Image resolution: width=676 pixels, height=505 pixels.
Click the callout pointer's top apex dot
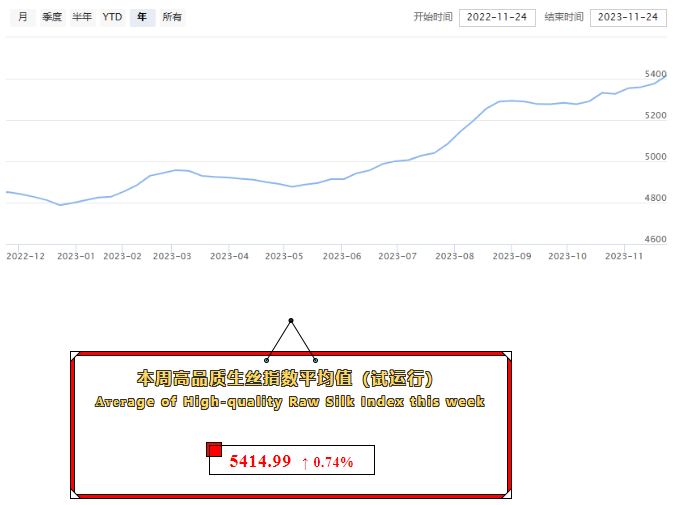291,321
